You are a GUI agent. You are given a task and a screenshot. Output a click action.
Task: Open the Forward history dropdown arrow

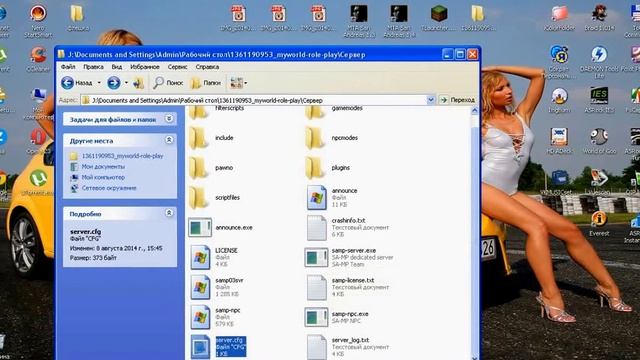126,83
